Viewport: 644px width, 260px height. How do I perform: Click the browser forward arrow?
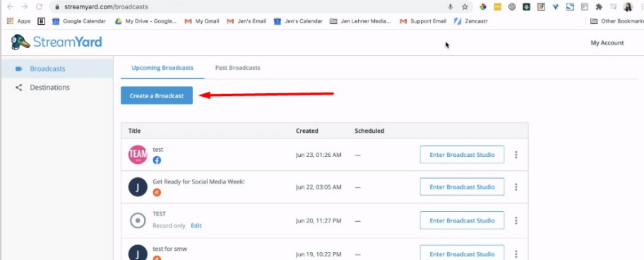pos(25,6)
